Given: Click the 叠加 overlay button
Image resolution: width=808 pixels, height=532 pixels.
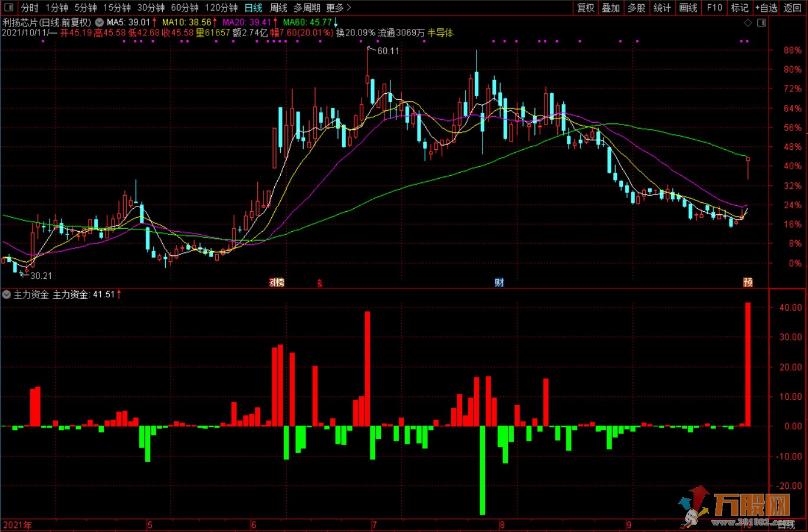Looking at the screenshot, I should 611,8.
